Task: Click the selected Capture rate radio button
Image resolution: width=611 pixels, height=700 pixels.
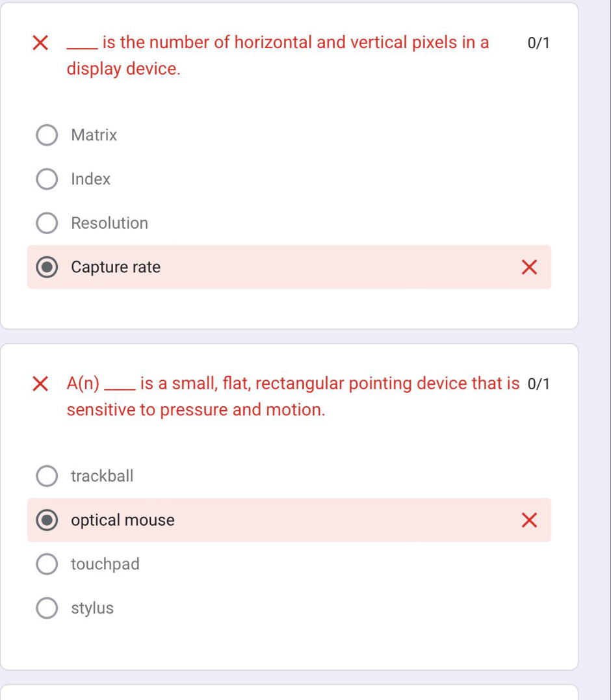Action: (x=47, y=267)
